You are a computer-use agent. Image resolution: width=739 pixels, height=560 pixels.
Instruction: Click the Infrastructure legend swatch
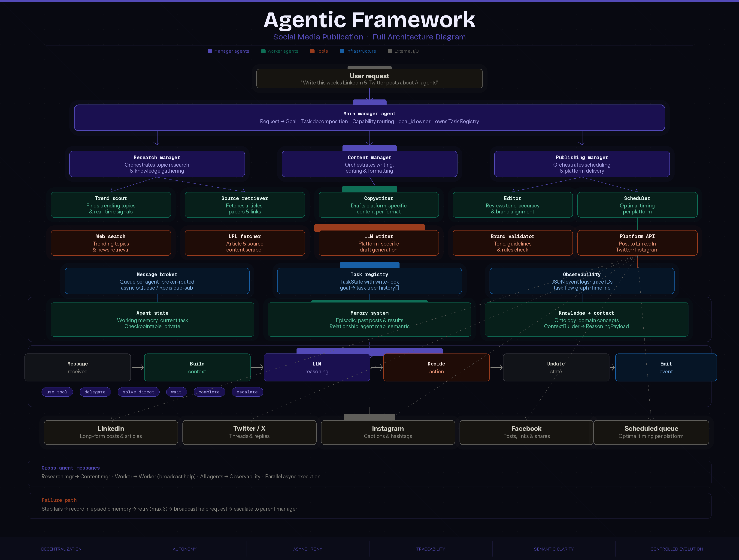342,51
